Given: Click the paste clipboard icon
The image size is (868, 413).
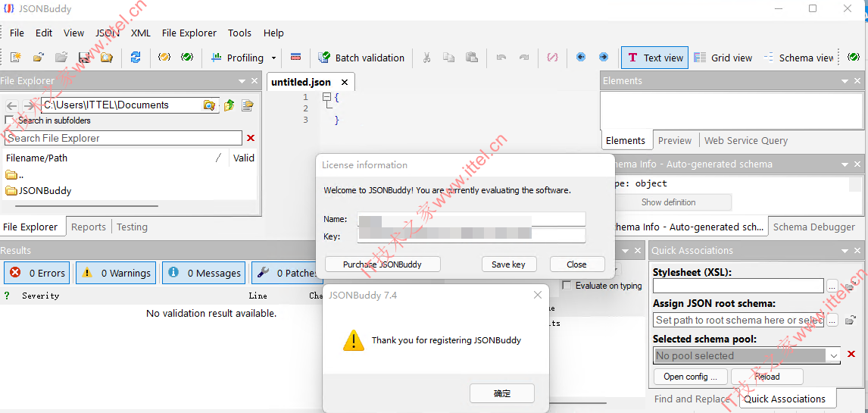Looking at the screenshot, I should pos(472,58).
